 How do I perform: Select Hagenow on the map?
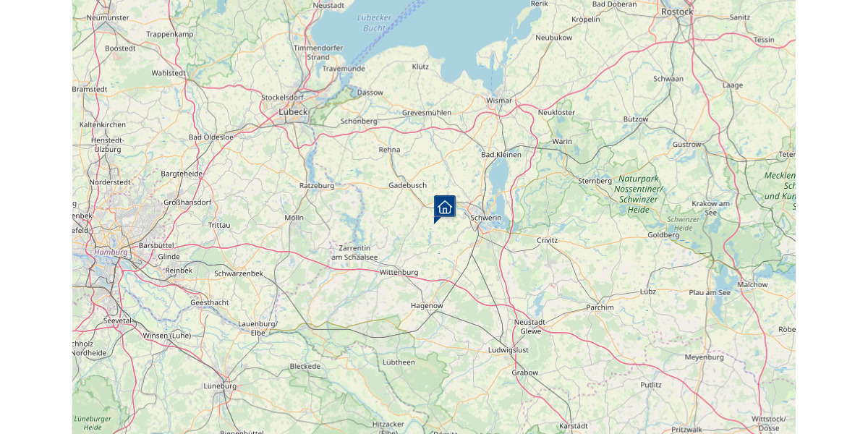click(x=427, y=306)
